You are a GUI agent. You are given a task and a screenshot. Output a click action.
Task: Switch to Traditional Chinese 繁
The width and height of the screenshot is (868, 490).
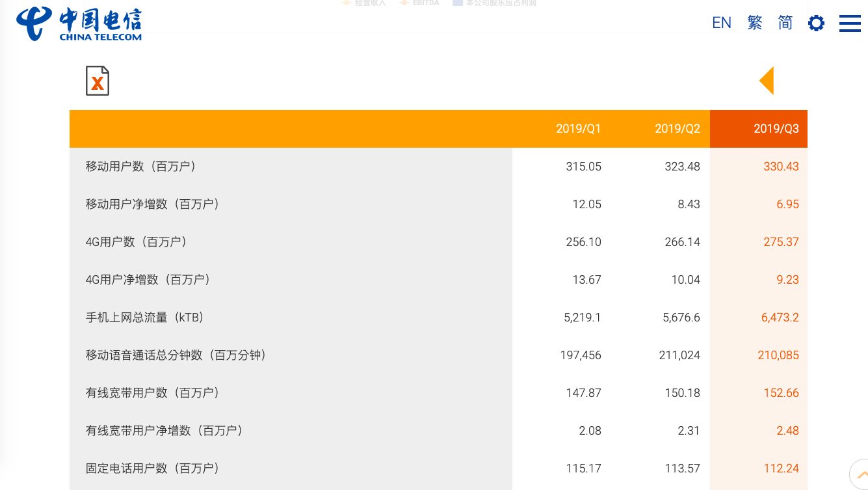pos(755,23)
